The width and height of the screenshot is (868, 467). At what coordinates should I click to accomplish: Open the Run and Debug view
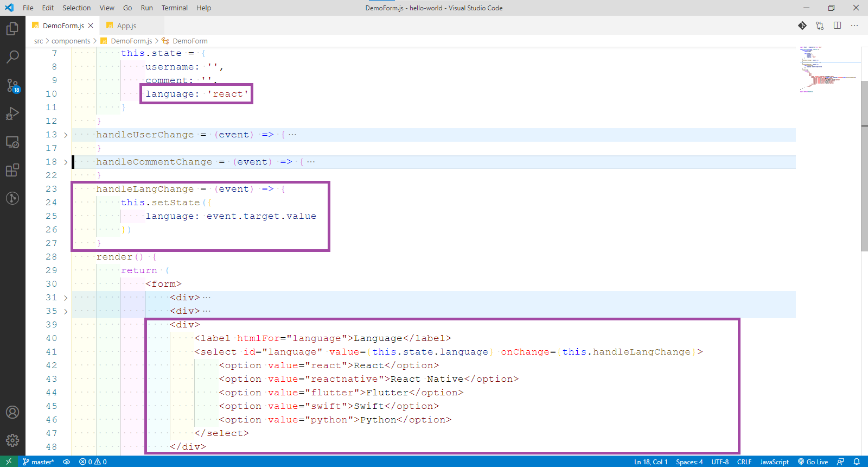tap(12, 113)
